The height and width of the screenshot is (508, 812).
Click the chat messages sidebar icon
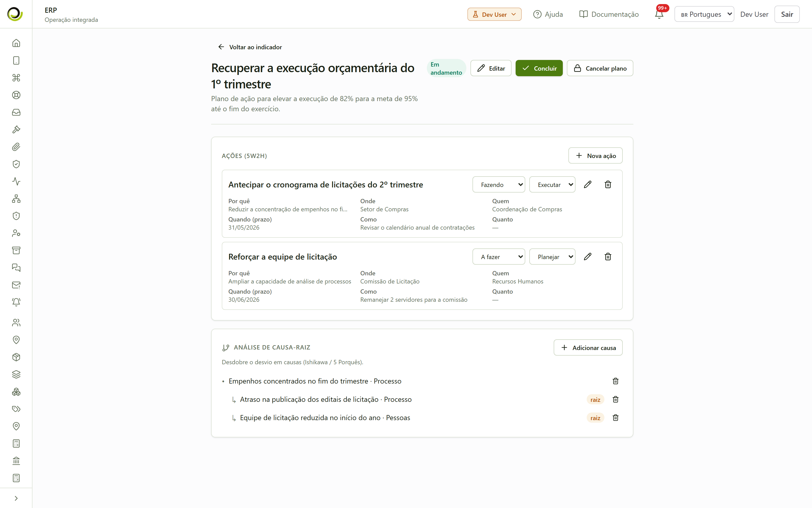pyautogui.click(x=16, y=268)
